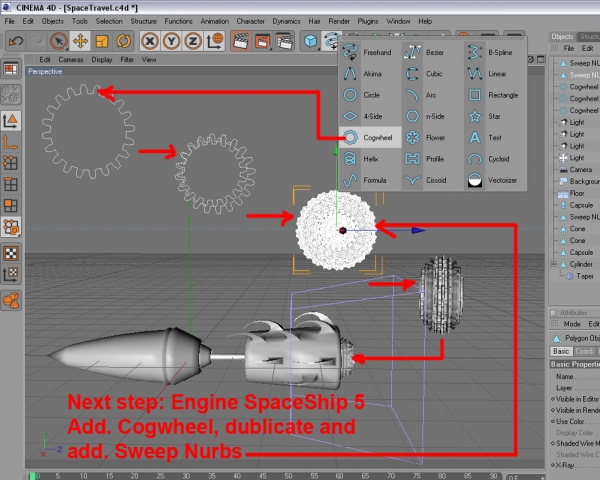Click frame 50 on timeline ruler
Viewport: 600px width, 480px height.
coord(288,476)
